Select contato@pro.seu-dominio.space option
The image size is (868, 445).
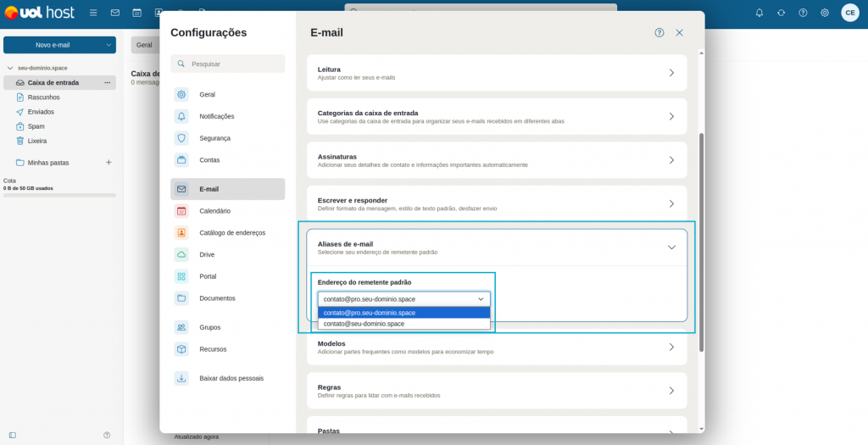click(x=404, y=313)
